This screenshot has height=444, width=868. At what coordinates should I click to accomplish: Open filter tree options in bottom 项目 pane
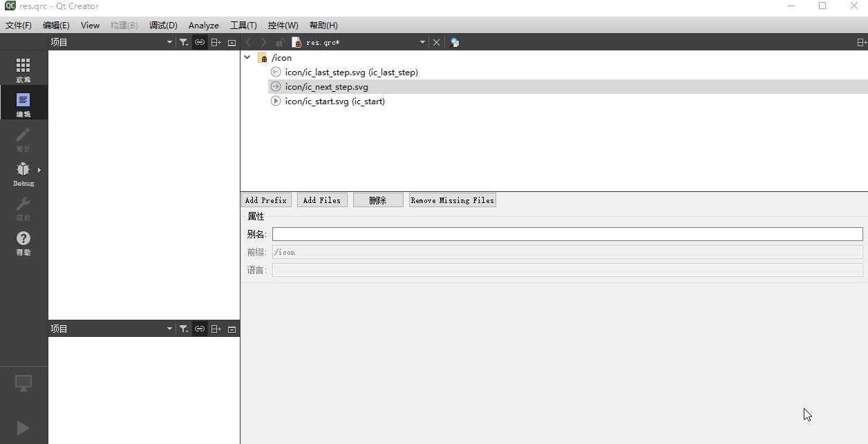183,329
